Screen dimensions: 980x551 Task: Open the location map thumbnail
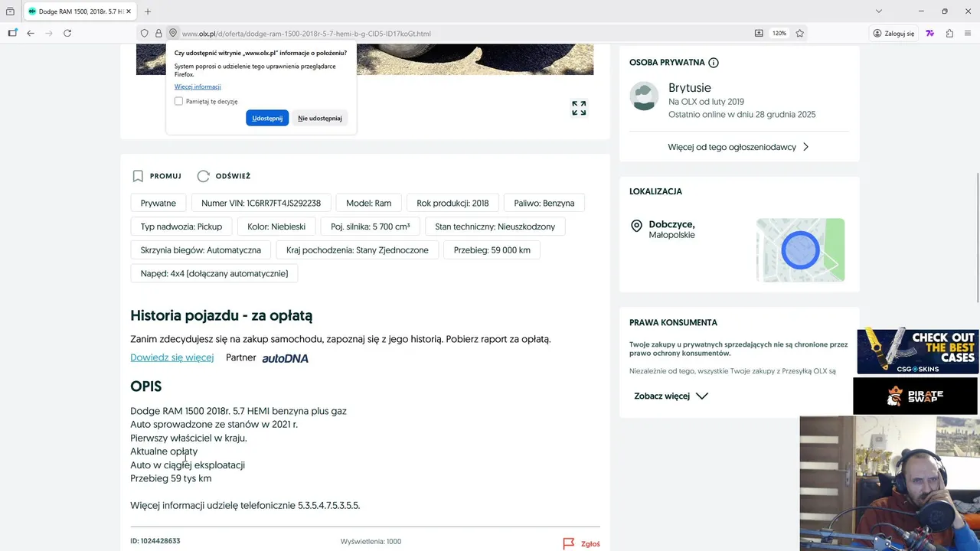tap(801, 249)
